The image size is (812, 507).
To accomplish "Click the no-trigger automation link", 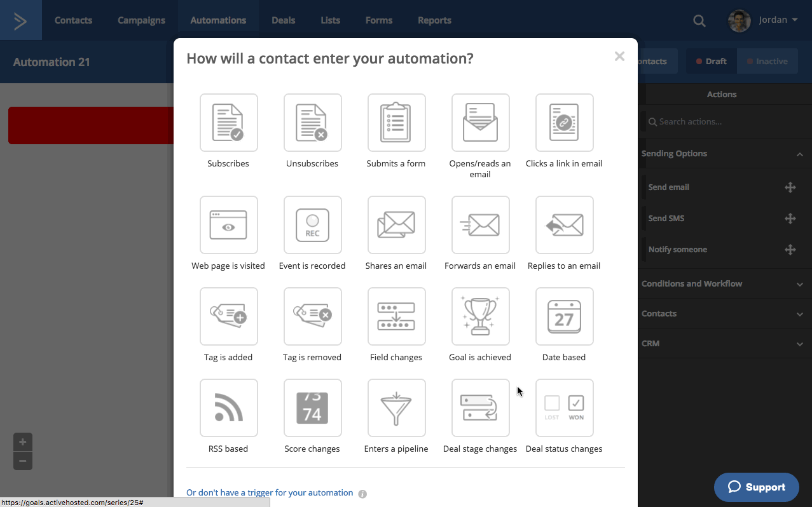I will (270, 492).
